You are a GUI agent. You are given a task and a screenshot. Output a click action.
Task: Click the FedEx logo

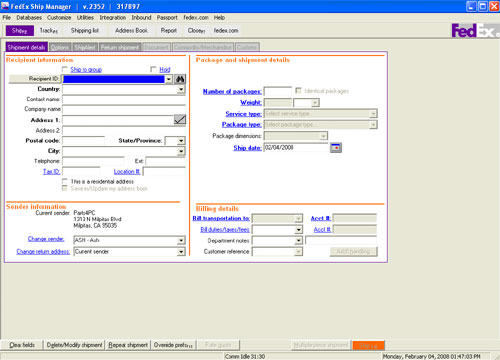pos(475,30)
